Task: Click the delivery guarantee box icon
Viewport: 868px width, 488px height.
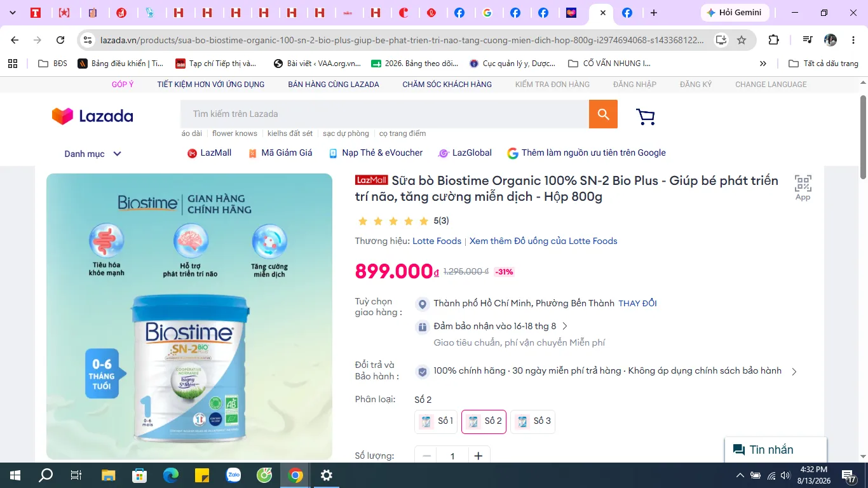Action: click(x=422, y=327)
